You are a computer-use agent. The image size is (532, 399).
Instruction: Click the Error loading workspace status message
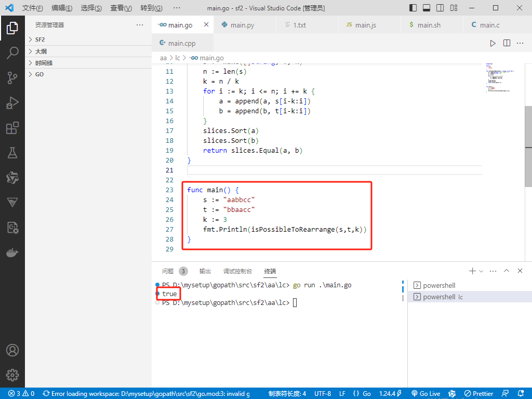[146, 394]
